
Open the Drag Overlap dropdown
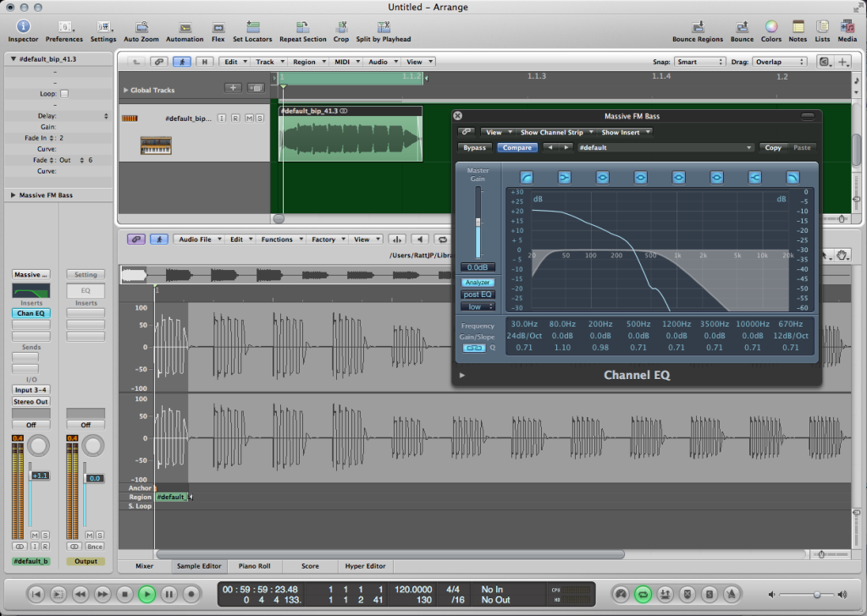coord(779,62)
